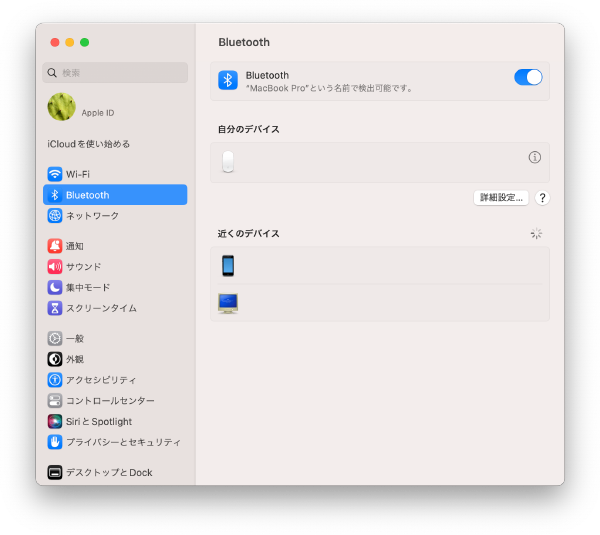
Task: Turn off the Bluetooth toggle switch
Action: tap(528, 77)
